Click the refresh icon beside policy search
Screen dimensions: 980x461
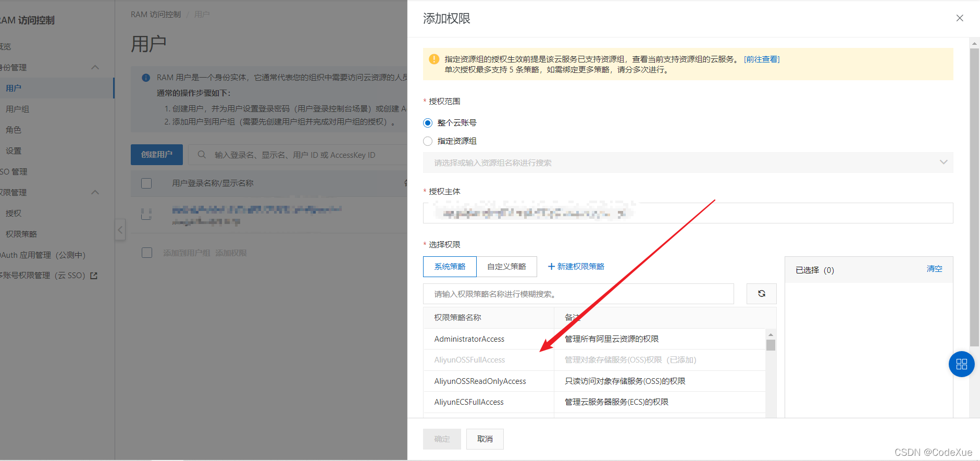(x=762, y=294)
